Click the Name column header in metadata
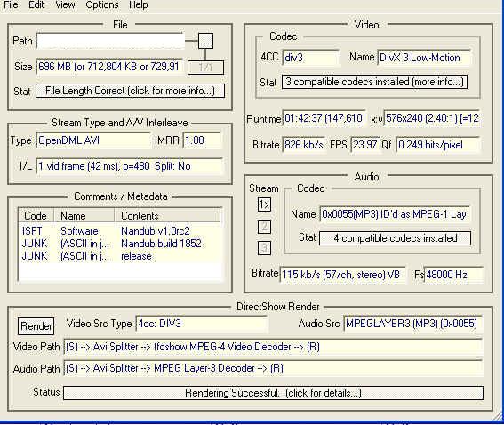The width and height of the screenshot is (504, 425). (84, 216)
